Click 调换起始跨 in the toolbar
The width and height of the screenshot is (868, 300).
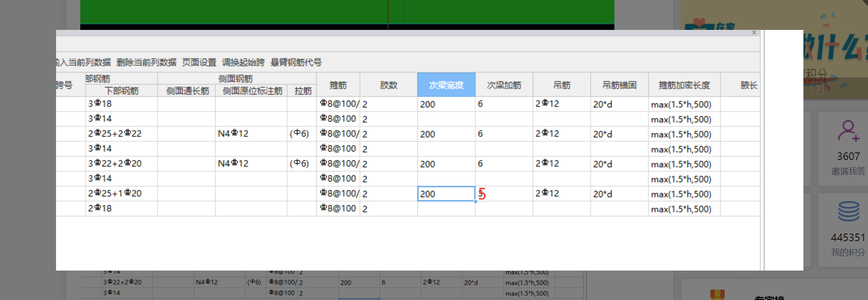tap(243, 62)
